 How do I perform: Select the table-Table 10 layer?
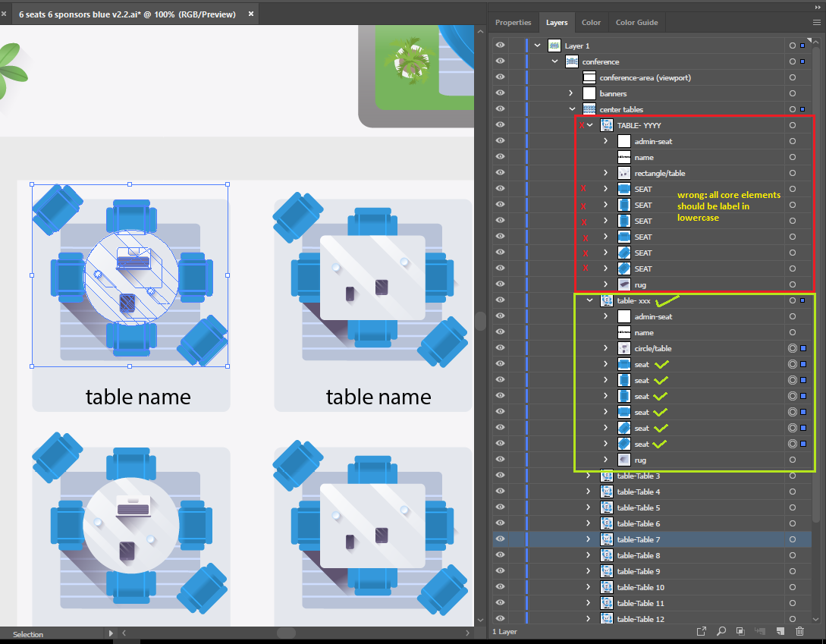(640, 588)
